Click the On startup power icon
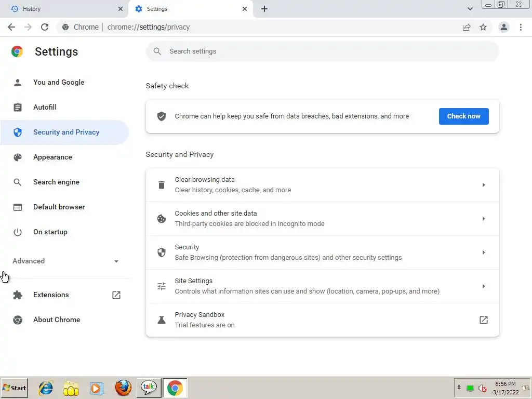Screen dimensions: 532x399 point(18,232)
